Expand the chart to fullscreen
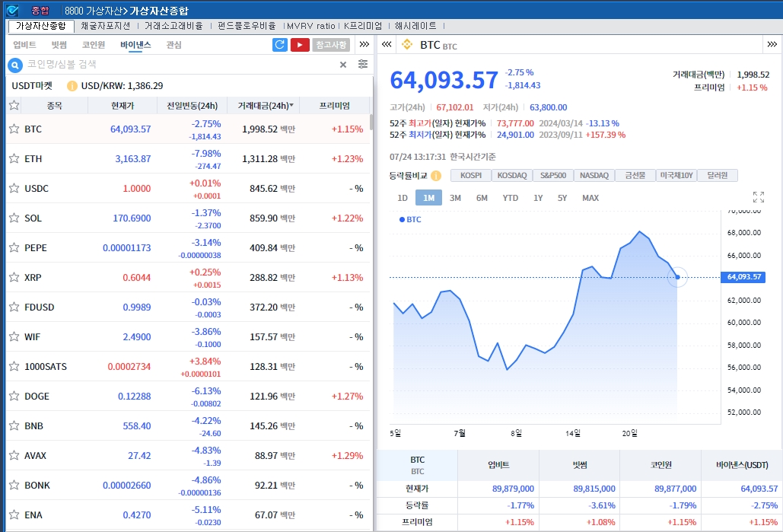Image resolution: width=783 pixels, height=532 pixels. pyautogui.click(x=758, y=197)
